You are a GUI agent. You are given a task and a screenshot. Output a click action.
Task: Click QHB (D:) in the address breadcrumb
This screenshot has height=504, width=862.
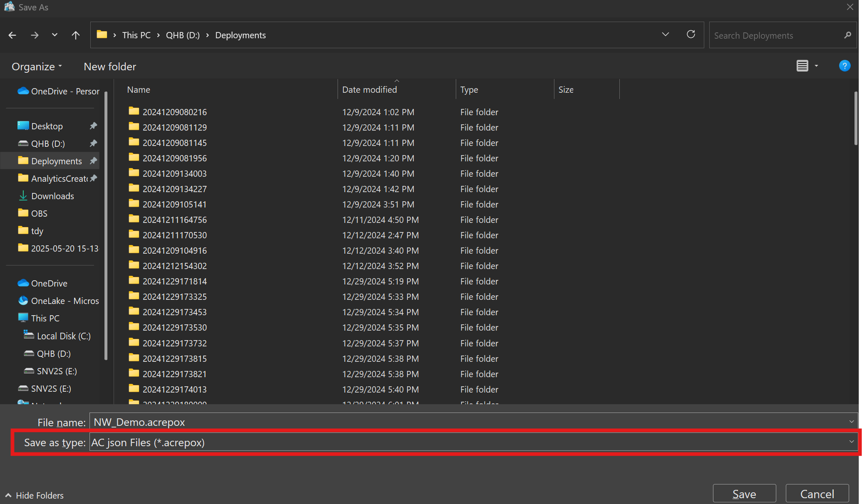tap(183, 35)
